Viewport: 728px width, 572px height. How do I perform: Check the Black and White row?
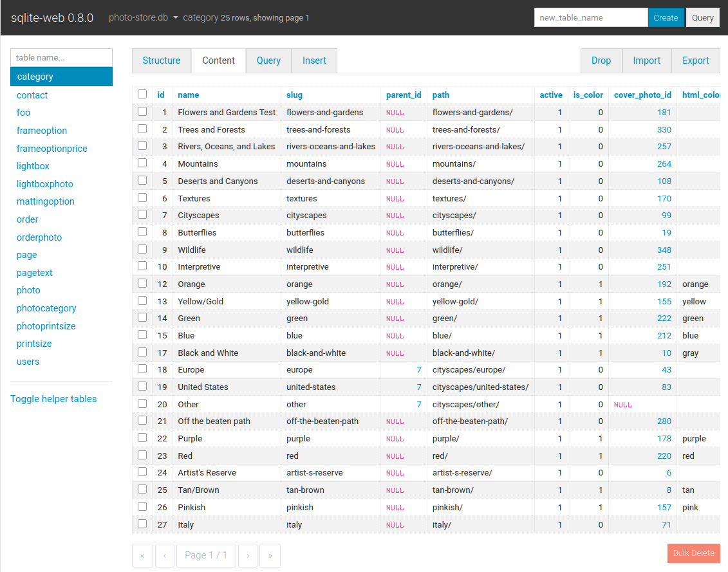pyautogui.click(x=142, y=352)
